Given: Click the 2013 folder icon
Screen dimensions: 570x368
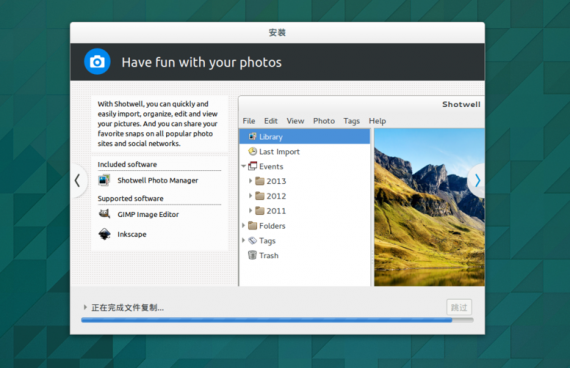Looking at the screenshot, I should coord(260,181).
